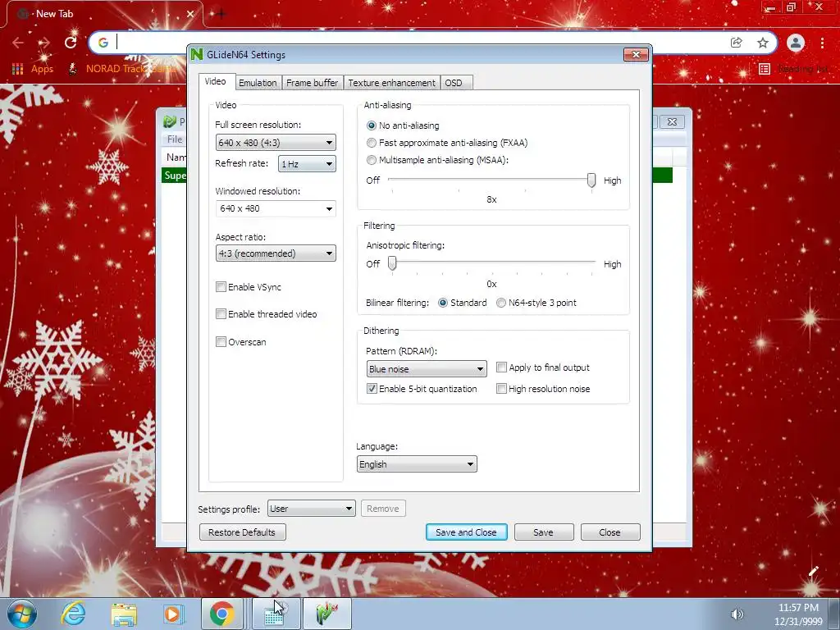The height and width of the screenshot is (630, 840).
Task: Open the Full screen resolution dropdown
Action: (x=276, y=143)
